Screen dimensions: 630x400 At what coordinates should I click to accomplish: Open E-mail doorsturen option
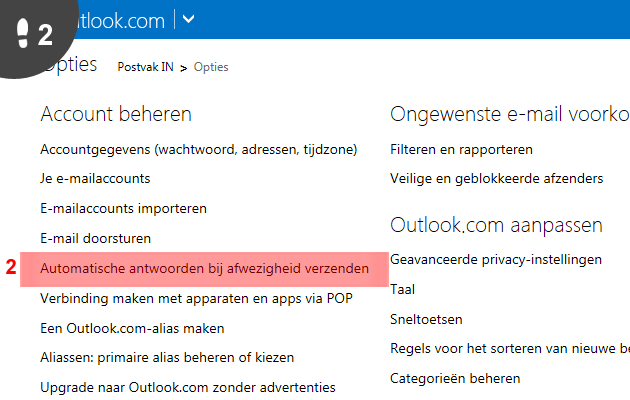click(x=96, y=238)
